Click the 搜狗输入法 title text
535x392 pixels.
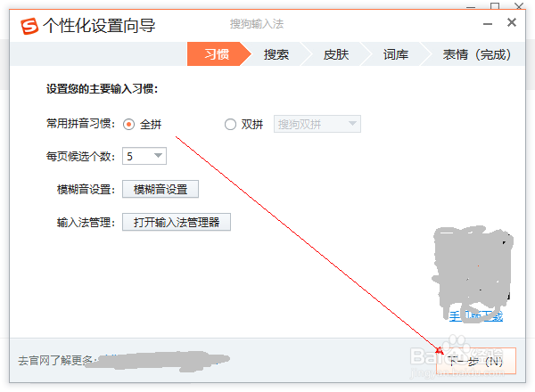pyautogui.click(x=257, y=24)
